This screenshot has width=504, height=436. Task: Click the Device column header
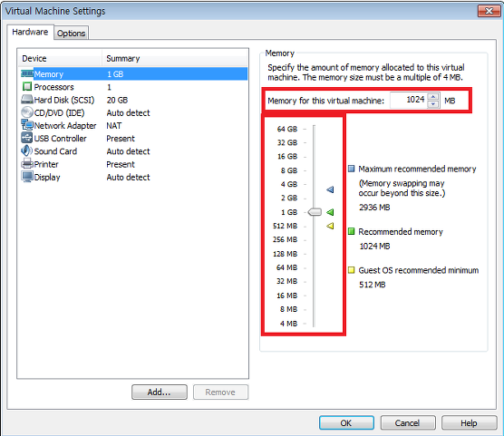[x=60, y=59]
